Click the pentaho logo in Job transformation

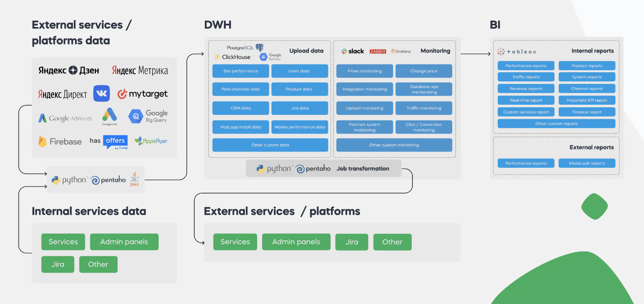313,169
